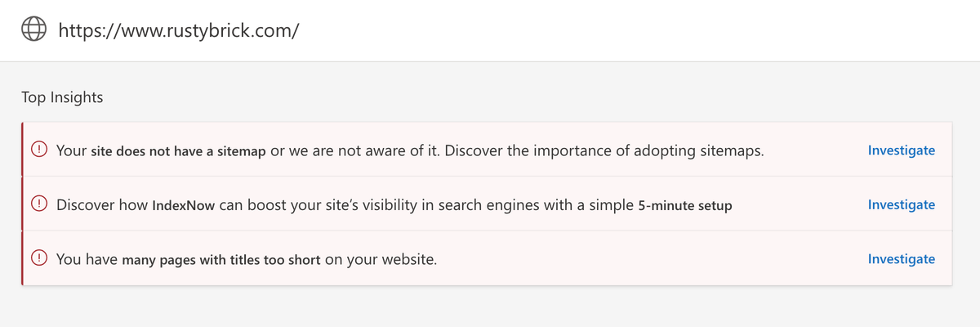Click "Discover how" at the IndexNow row start
Image resolution: width=980 pixels, height=327 pixels.
(x=103, y=205)
